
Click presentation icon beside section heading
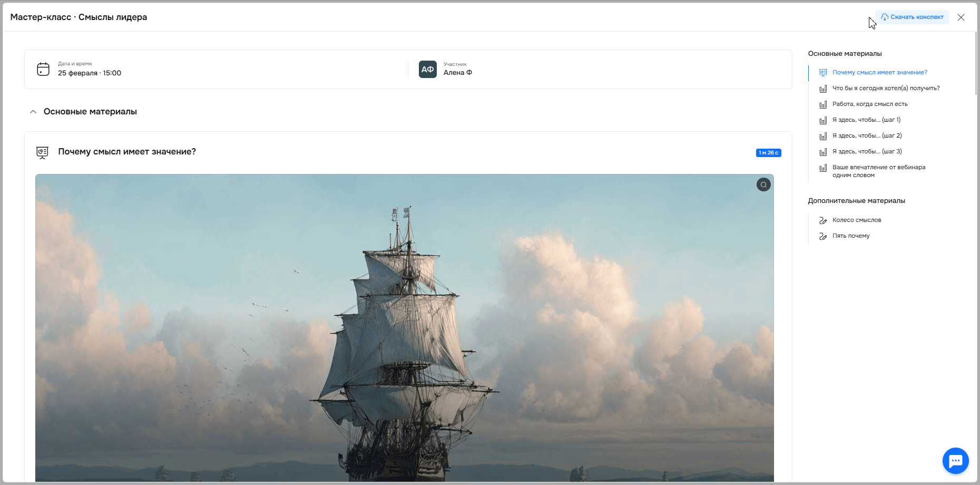click(42, 152)
